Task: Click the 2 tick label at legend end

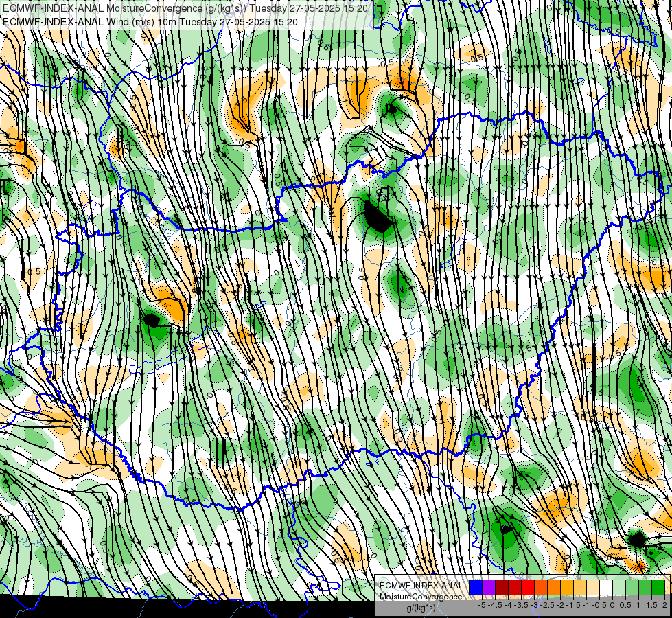Action: coord(665,605)
